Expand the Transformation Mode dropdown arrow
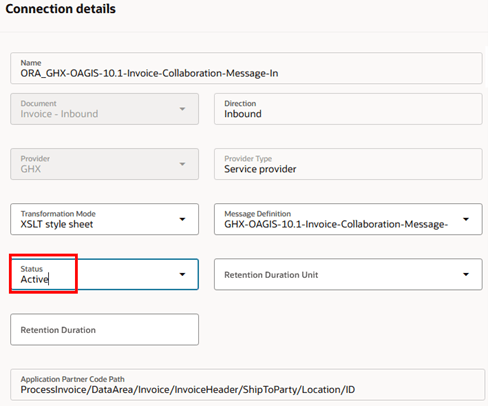This screenshot has height=406, width=488. pyautogui.click(x=182, y=219)
